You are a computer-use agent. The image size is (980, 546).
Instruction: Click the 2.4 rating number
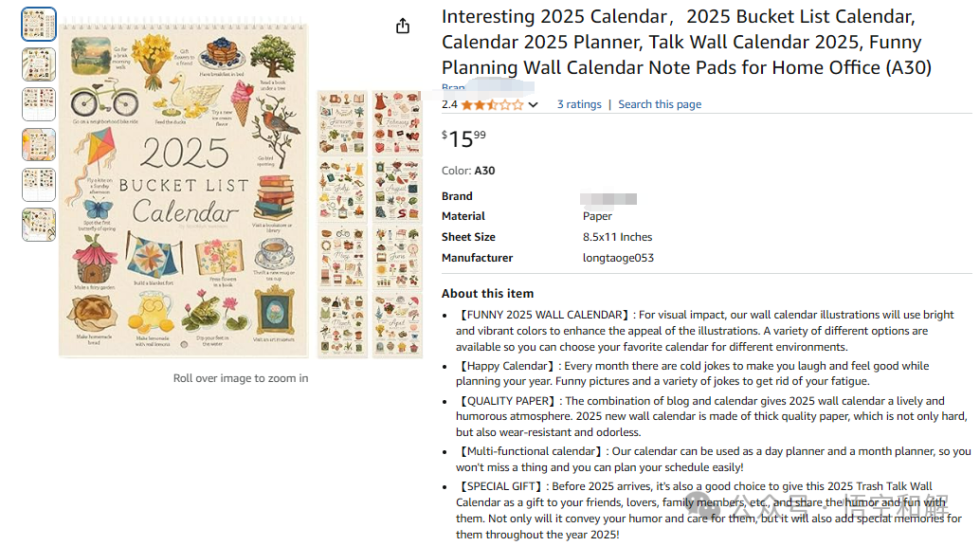pyautogui.click(x=449, y=104)
